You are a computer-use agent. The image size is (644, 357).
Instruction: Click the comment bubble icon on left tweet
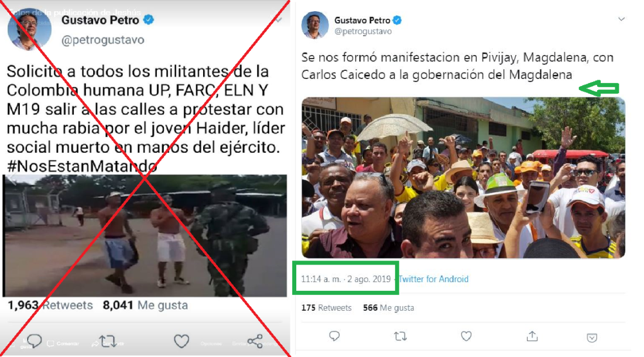pos(35,341)
